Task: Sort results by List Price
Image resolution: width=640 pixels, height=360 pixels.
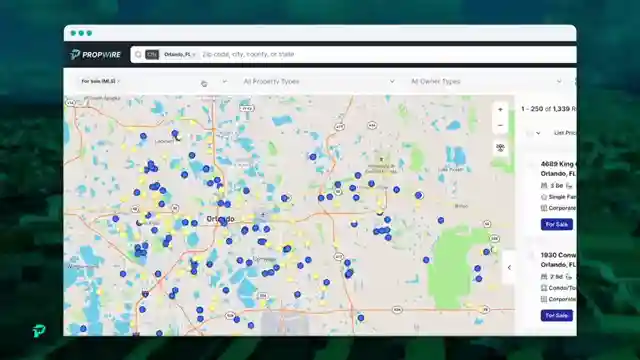Action: [x=565, y=133]
